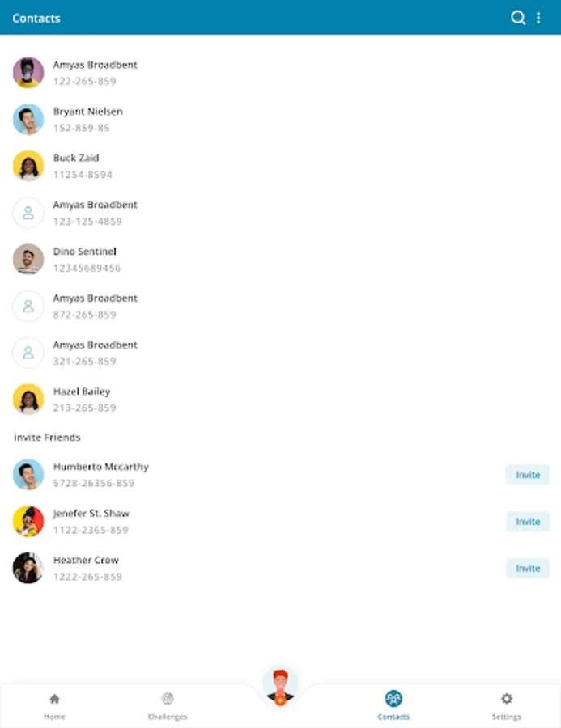Tap the Home icon in bottom bar

(x=54, y=698)
